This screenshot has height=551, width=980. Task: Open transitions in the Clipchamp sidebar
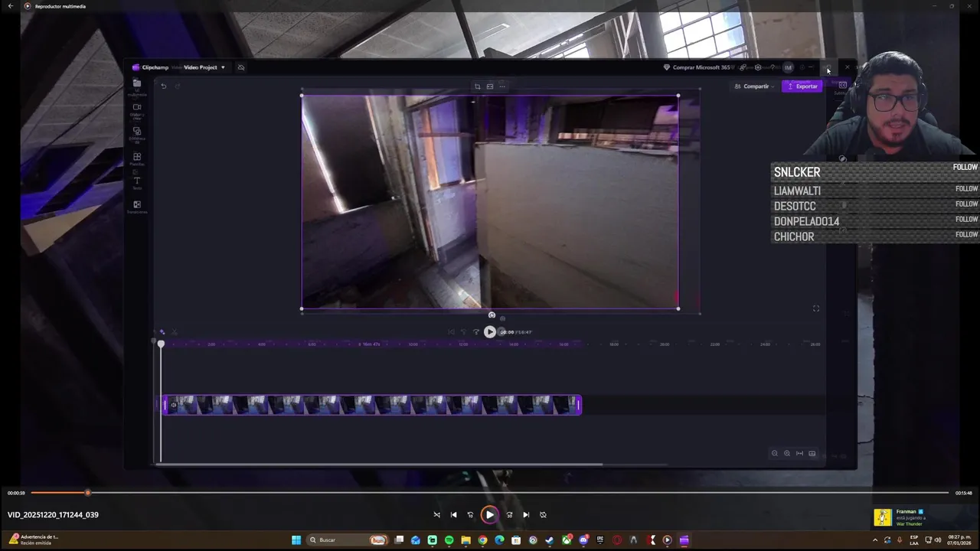pyautogui.click(x=137, y=207)
